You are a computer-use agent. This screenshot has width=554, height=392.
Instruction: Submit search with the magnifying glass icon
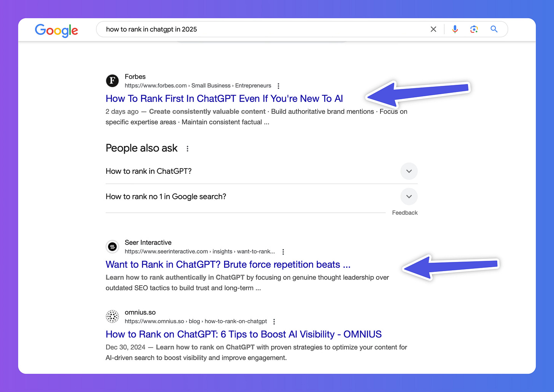(494, 29)
